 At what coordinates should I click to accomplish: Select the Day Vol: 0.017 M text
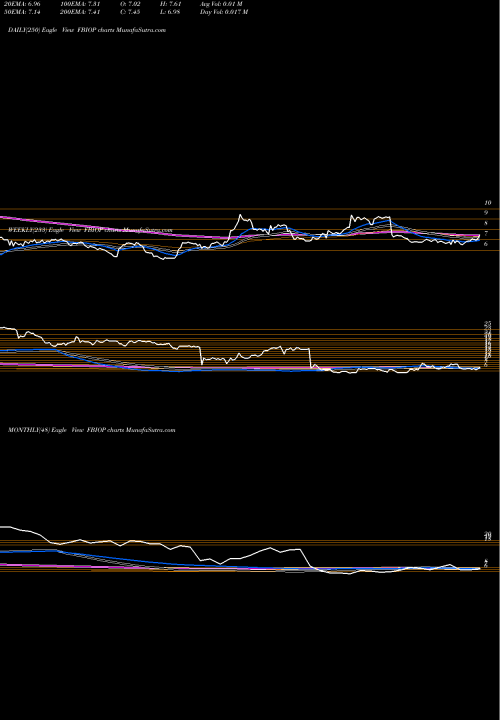pos(224,12)
